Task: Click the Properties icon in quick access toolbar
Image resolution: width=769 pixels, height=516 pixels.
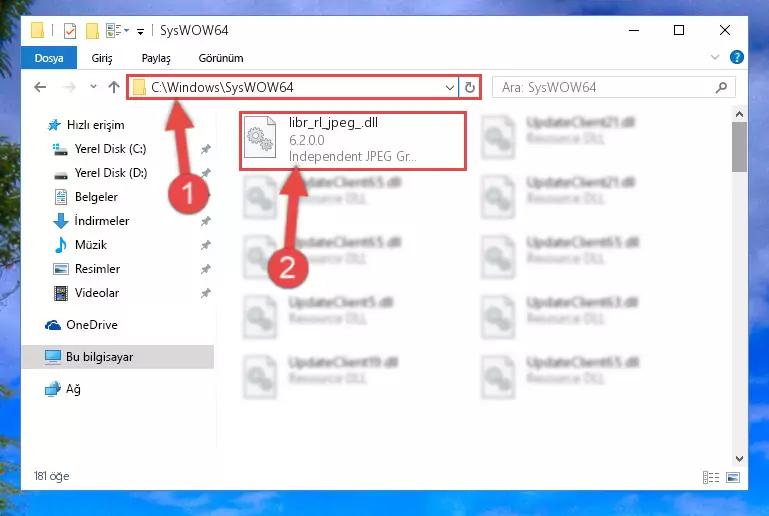Action: [70, 30]
